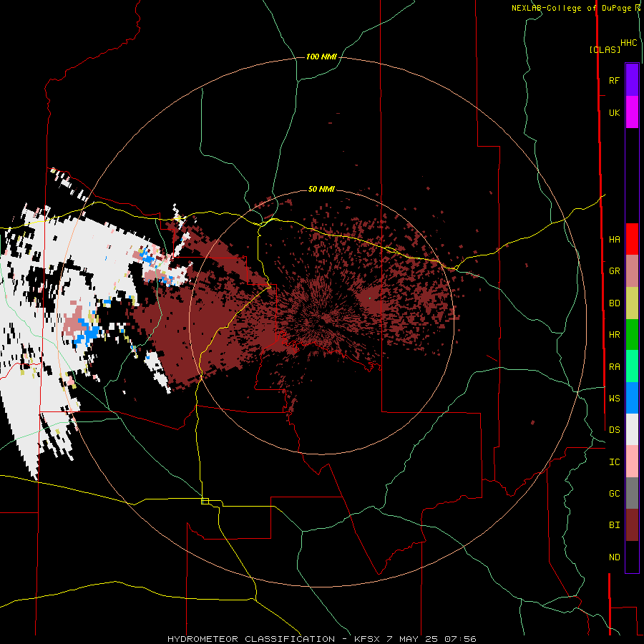The width and height of the screenshot is (644, 644).
Task: Click the Hydrometeor Classification KFSX title caption
Action: pos(321,639)
